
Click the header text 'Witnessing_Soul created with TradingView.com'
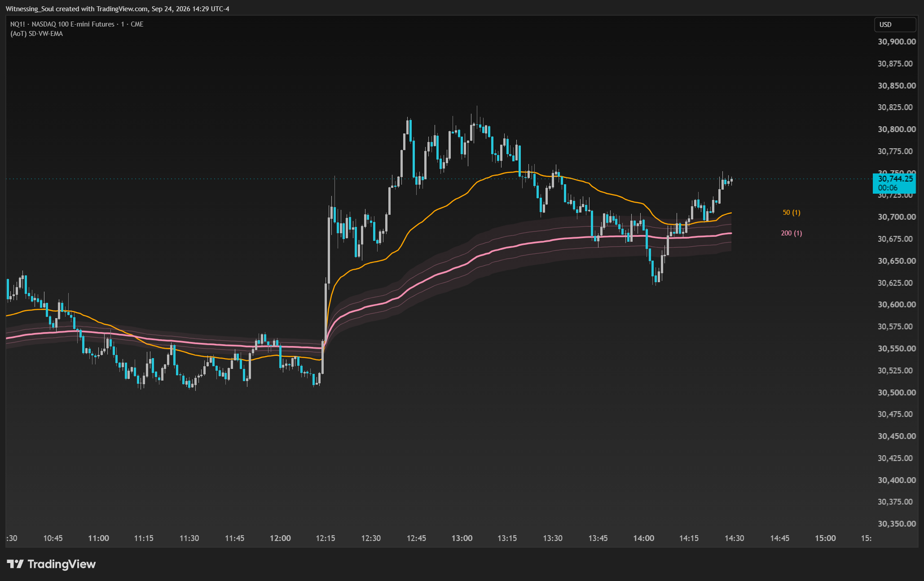(77, 9)
